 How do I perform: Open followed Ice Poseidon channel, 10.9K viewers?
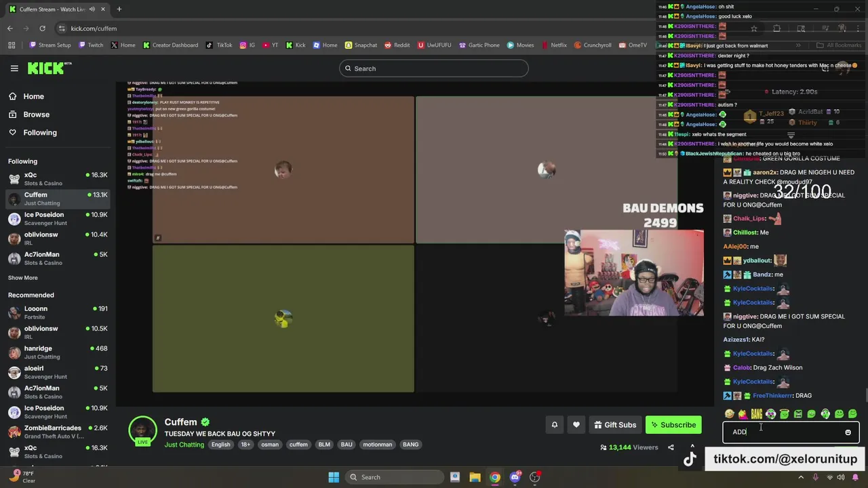(58, 218)
